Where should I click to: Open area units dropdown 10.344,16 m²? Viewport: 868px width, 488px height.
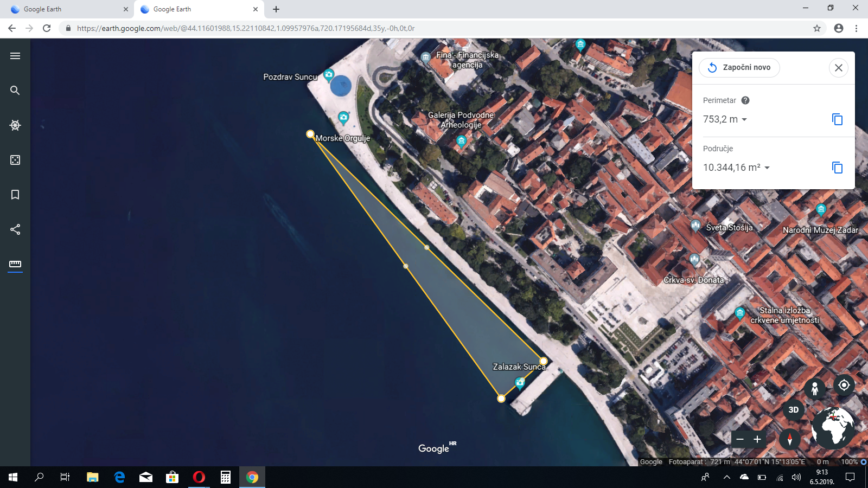(x=737, y=168)
